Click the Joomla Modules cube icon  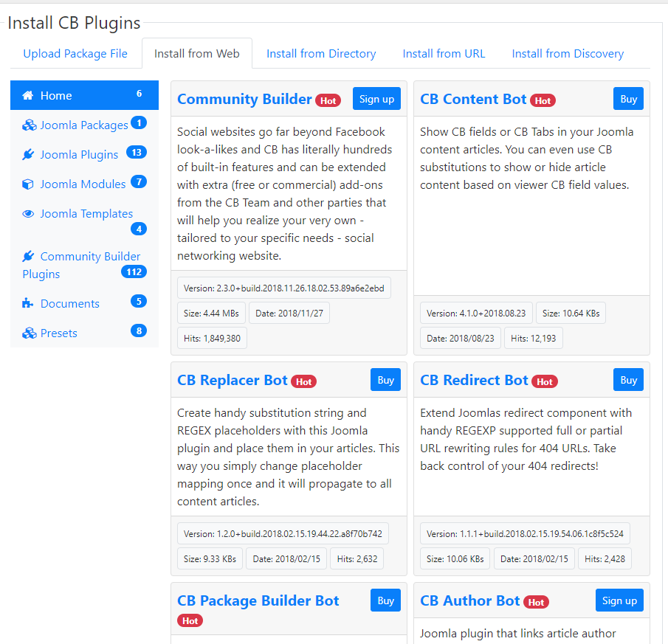click(28, 184)
